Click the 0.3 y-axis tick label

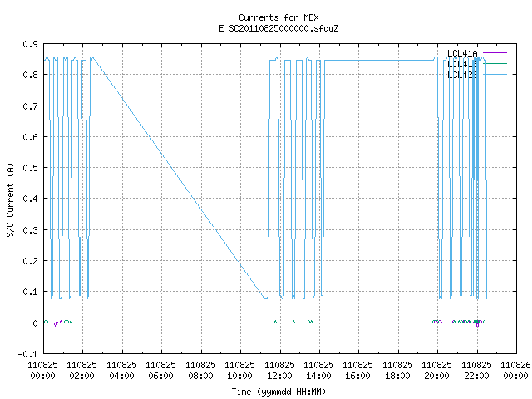pyautogui.click(x=30, y=230)
